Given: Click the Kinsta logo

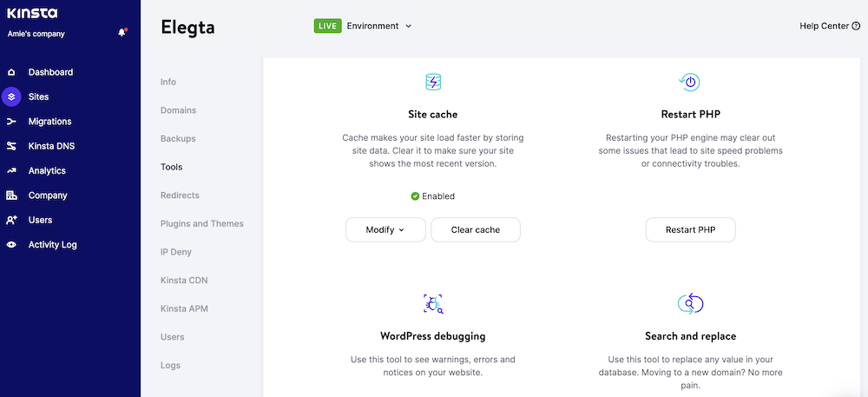Looking at the screenshot, I should pos(32,13).
